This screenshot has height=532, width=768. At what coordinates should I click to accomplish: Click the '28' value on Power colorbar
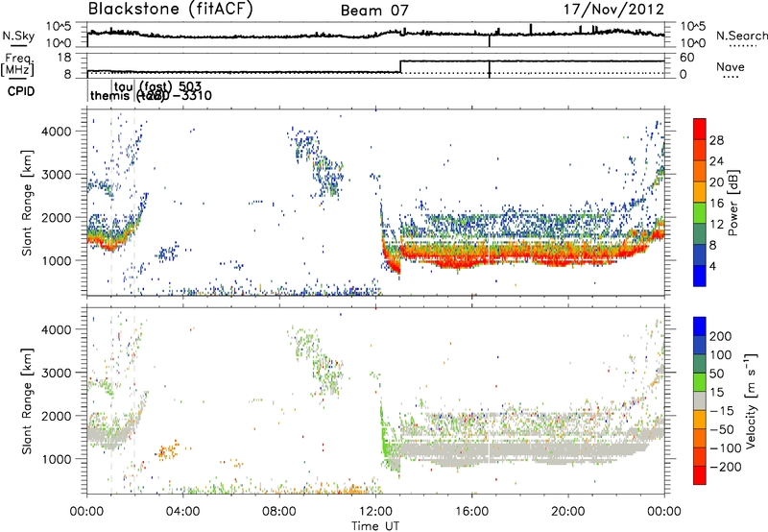716,140
